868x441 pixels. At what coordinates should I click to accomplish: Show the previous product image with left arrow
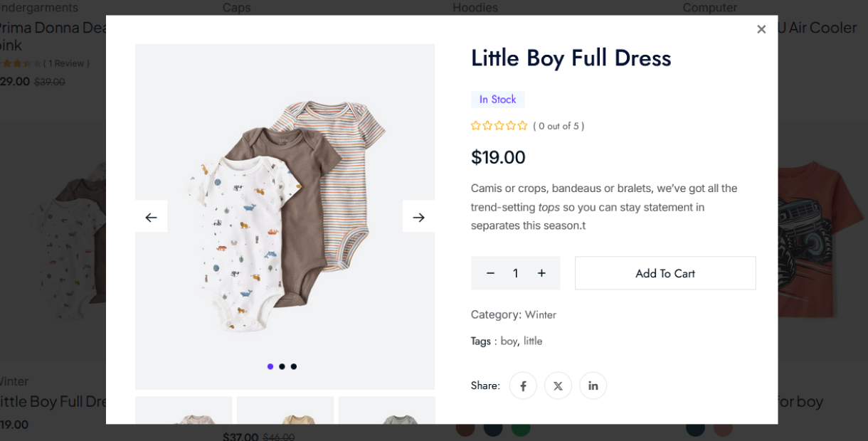(151, 217)
